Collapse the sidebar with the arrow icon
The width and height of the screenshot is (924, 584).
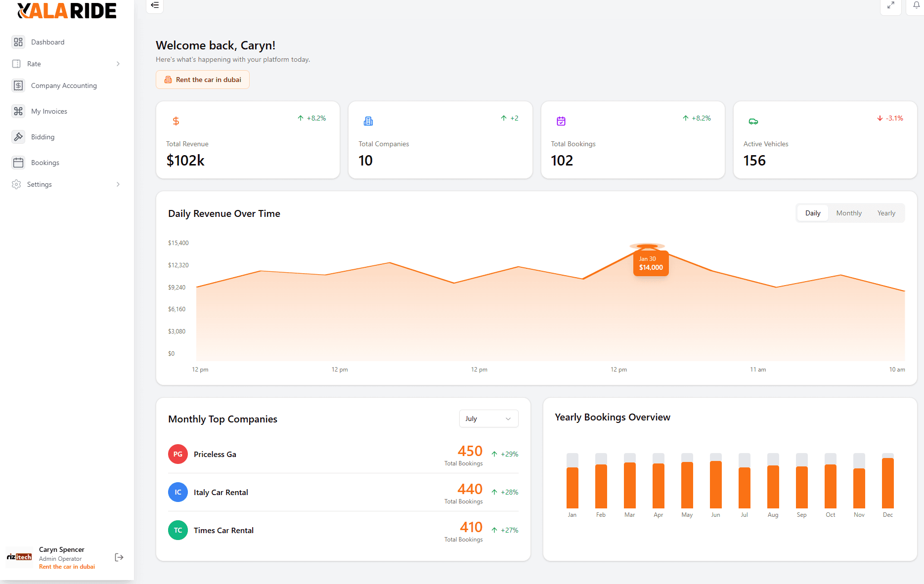(x=154, y=6)
